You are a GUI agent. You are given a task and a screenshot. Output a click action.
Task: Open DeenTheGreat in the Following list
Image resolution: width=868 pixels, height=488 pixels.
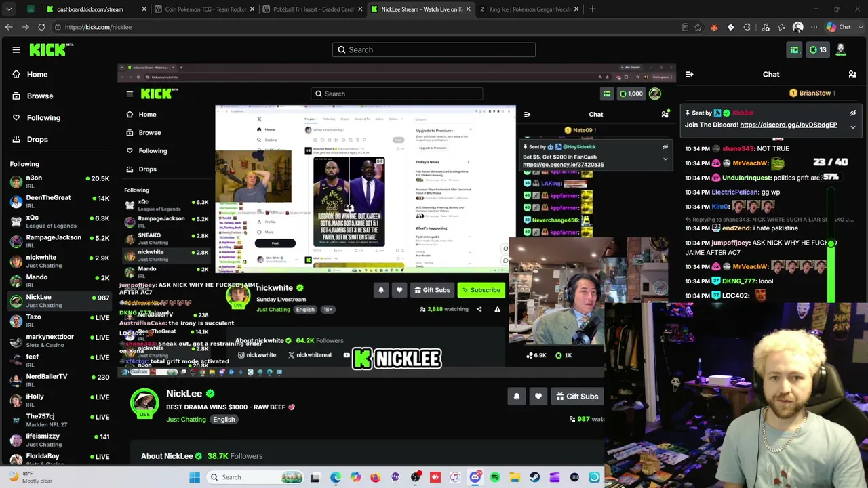click(59, 201)
